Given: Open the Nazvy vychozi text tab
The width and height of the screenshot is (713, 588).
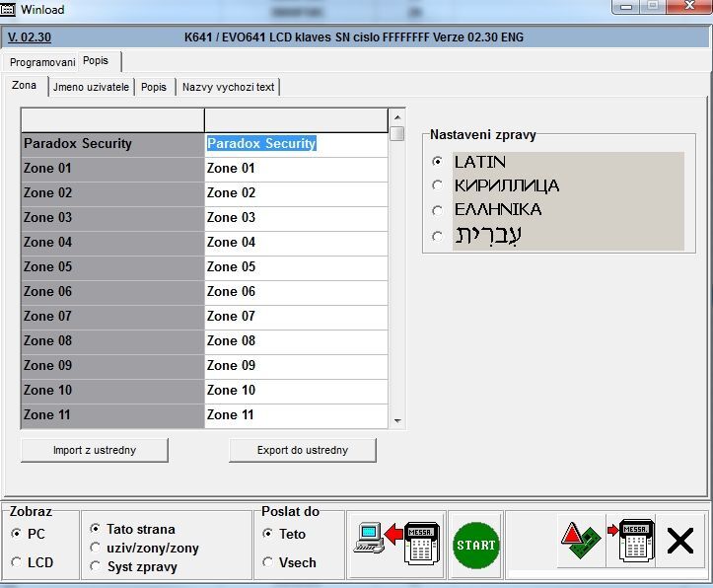Looking at the screenshot, I should point(228,87).
